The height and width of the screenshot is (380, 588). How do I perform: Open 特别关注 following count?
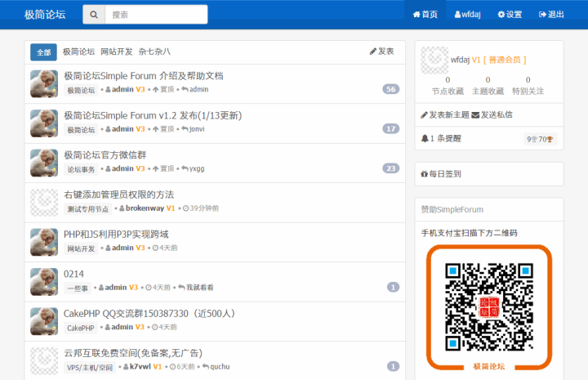(x=528, y=86)
